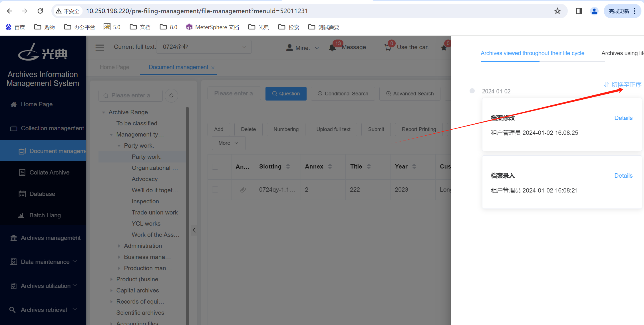
Task: Open the shopping cart icon
Action: click(x=388, y=47)
